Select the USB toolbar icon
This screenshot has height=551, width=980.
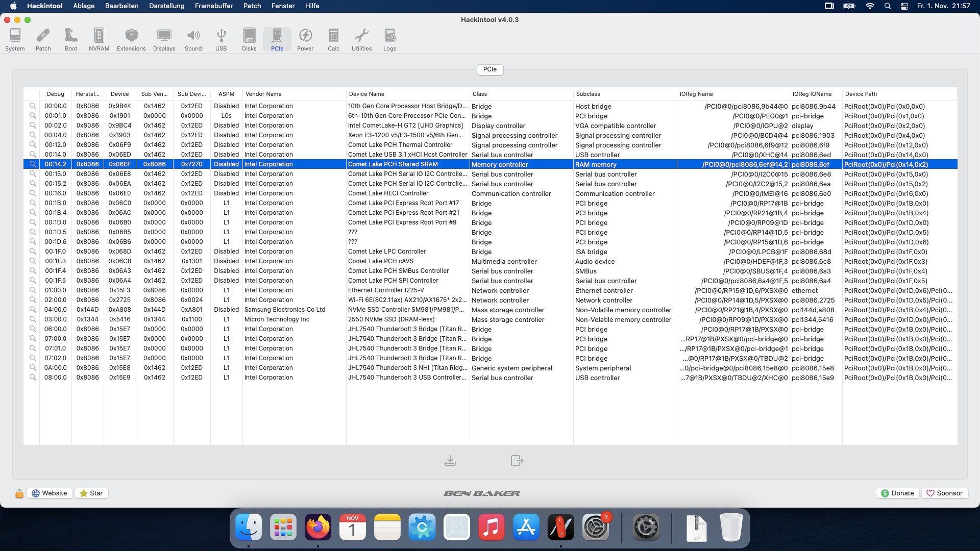221,39
